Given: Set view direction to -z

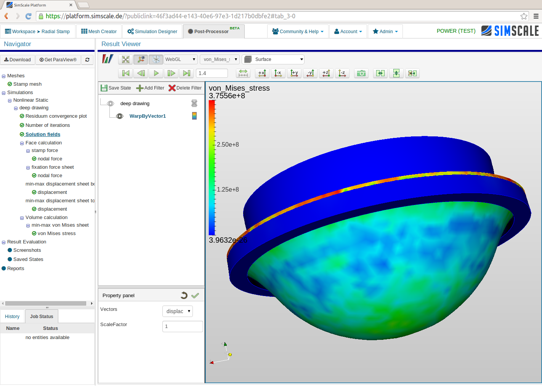Looking at the screenshot, I should click(342, 73).
